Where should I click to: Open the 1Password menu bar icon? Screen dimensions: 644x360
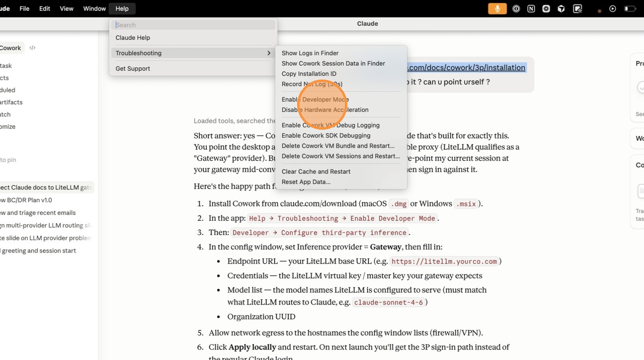(516, 8)
